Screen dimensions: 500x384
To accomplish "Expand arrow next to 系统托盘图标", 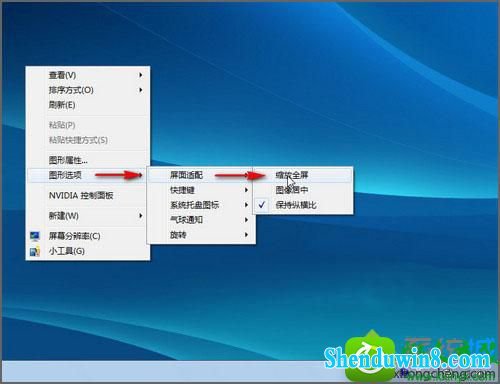I will click(246, 205).
